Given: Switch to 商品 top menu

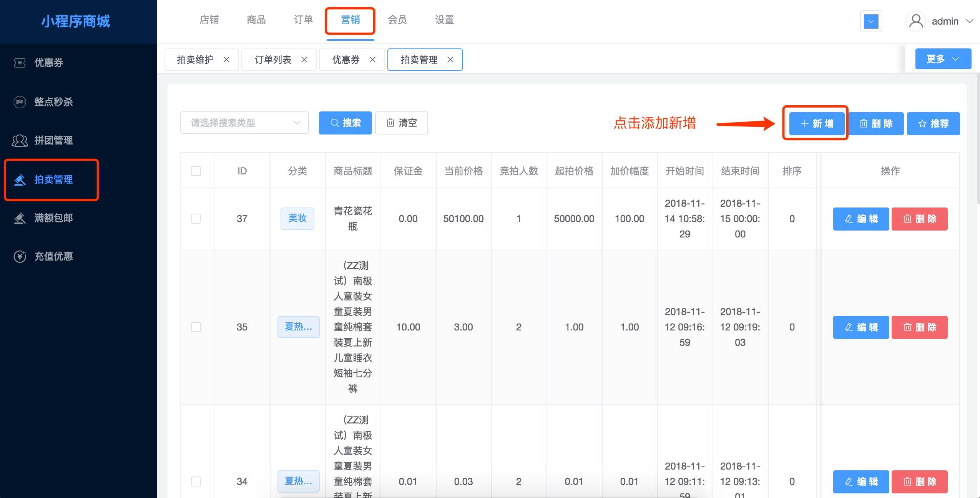Looking at the screenshot, I should (x=256, y=20).
